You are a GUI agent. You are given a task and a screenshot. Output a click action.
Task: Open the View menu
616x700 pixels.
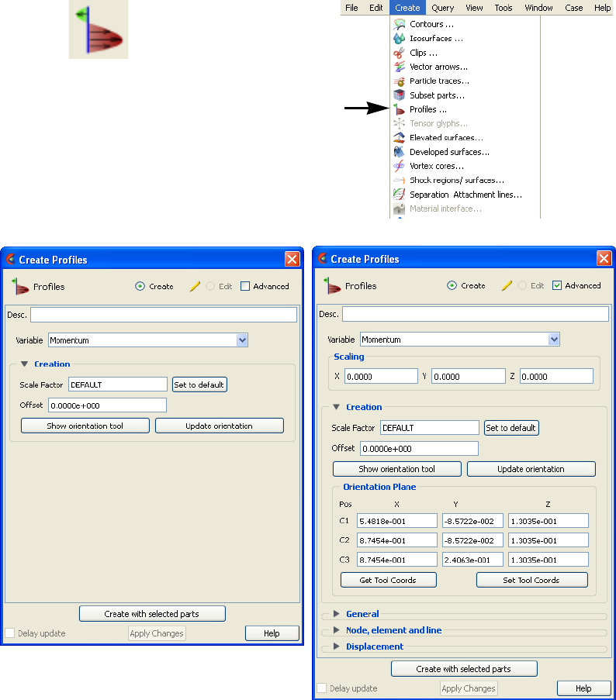pos(474,8)
